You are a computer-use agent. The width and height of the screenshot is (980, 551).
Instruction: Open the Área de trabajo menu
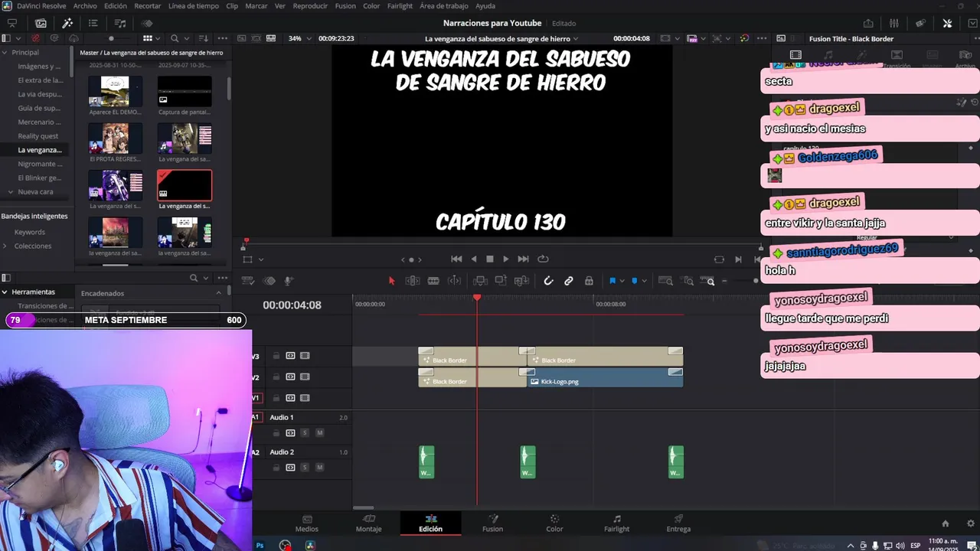[x=443, y=6]
